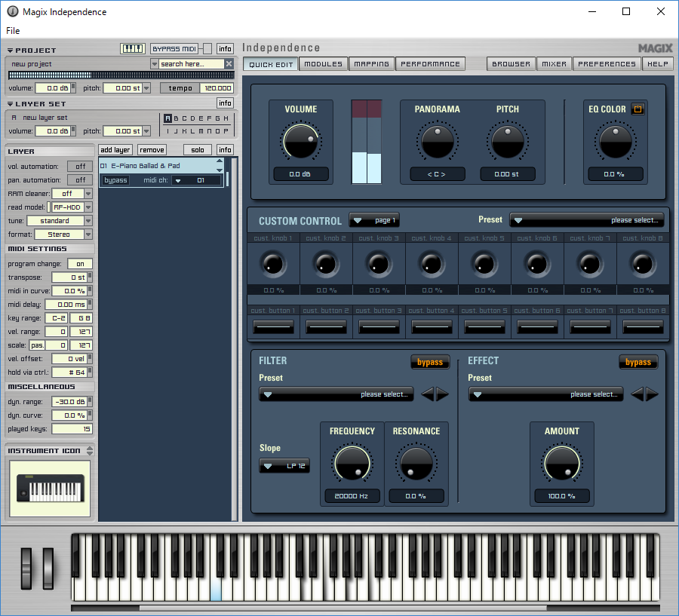Click the Volume knob
Screen dimensions: 679x616
tap(300, 142)
